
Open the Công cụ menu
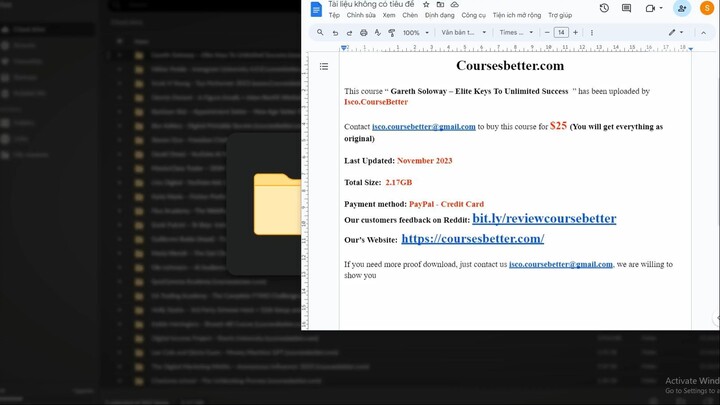point(473,15)
